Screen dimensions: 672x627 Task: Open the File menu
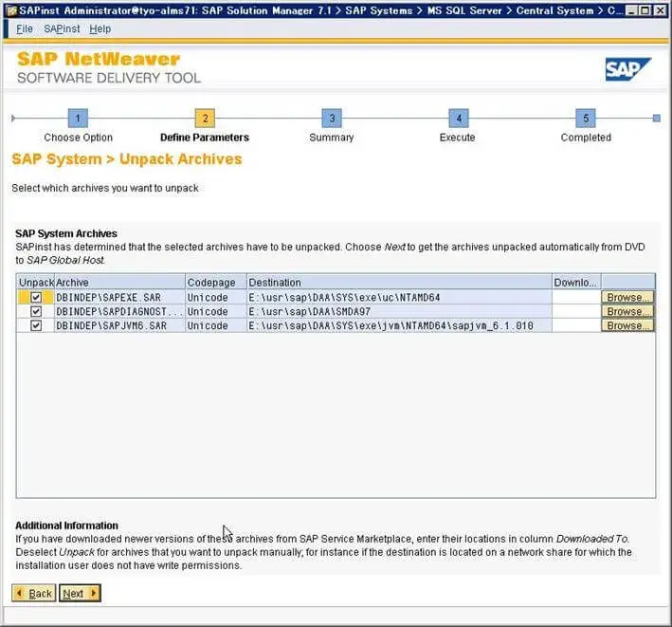coord(25,28)
